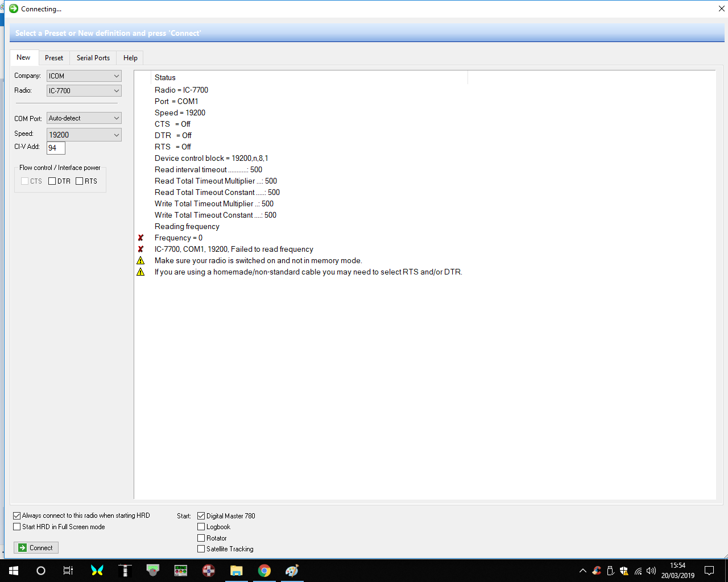Click the red X beside Frequency = 0
The height and width of the screenshot is (582, 728).
click(140, 238)
